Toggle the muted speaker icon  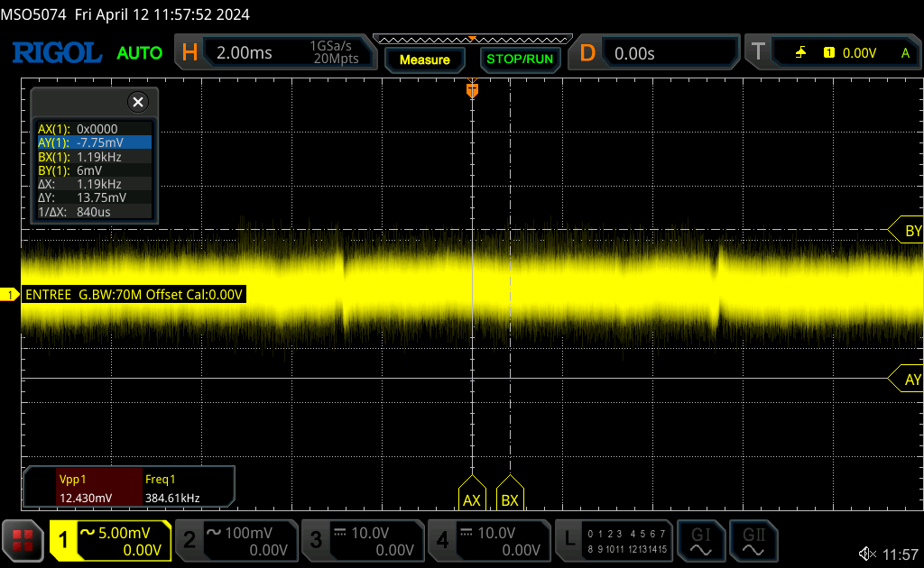(x=867, y=554)
